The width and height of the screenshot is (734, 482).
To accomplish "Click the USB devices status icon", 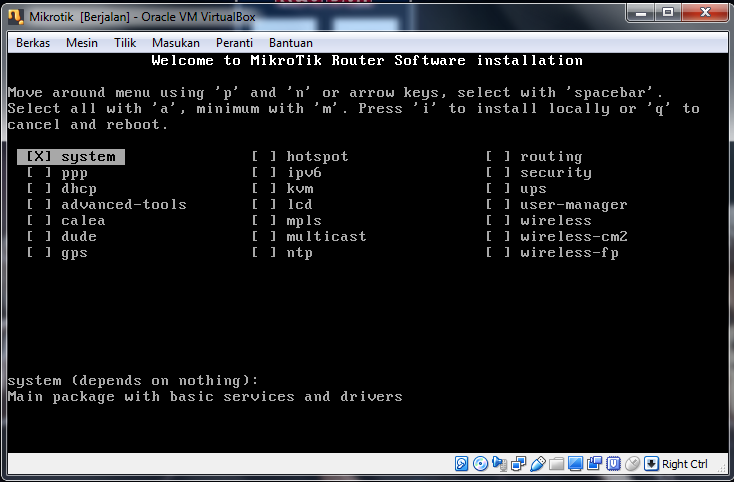I will 538,464.
